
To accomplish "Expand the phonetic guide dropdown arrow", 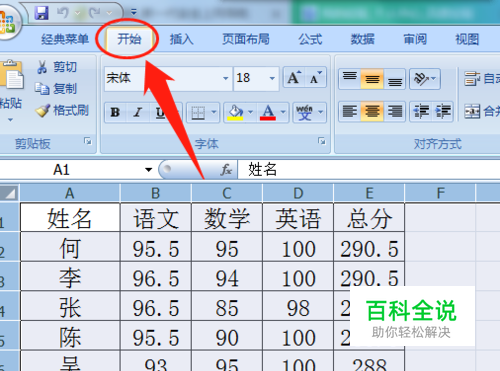I will coord(321,113).
